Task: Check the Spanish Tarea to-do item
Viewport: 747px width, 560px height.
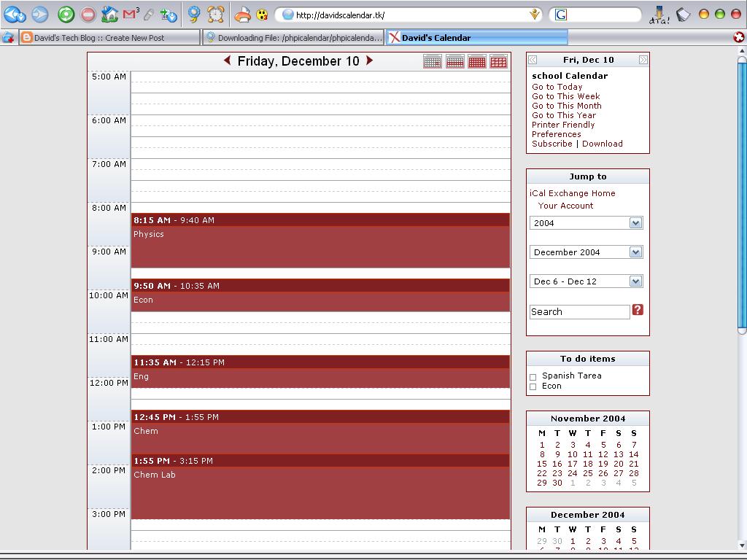Action: pos(533,377)
